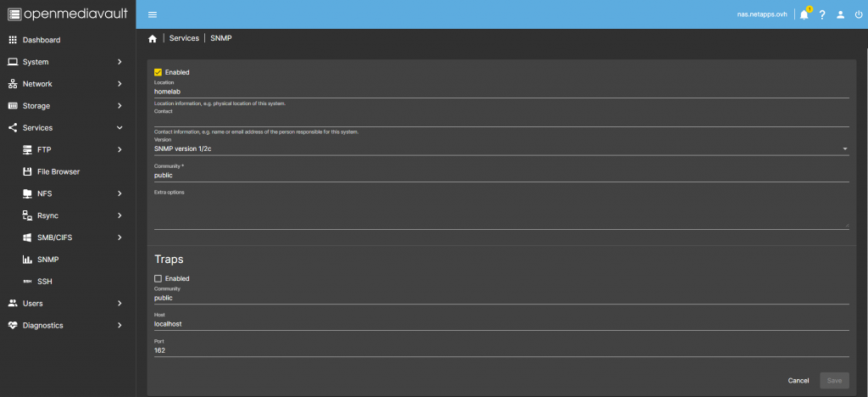This screenshot has height=397, width=868.
Task: Expand the Storage section chevron
Action: tap(120, 106)
